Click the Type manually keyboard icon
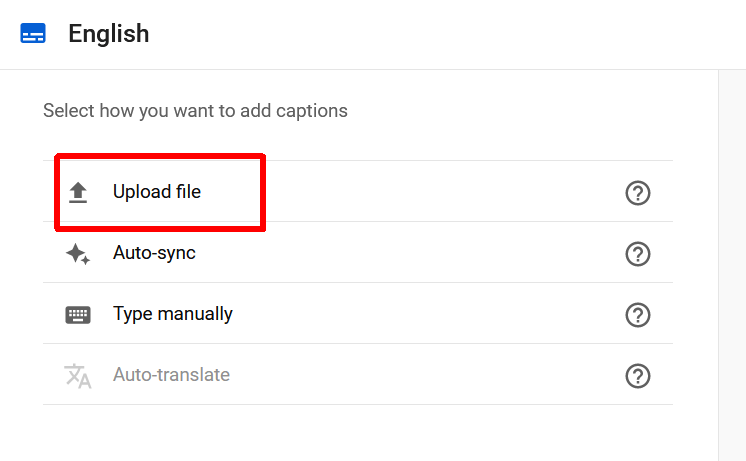 [78, 315]
